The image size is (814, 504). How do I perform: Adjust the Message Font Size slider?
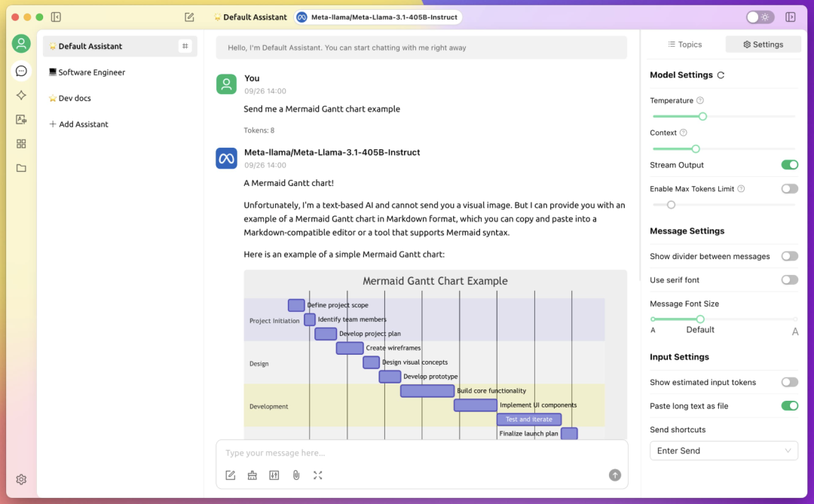pos(700,319)
